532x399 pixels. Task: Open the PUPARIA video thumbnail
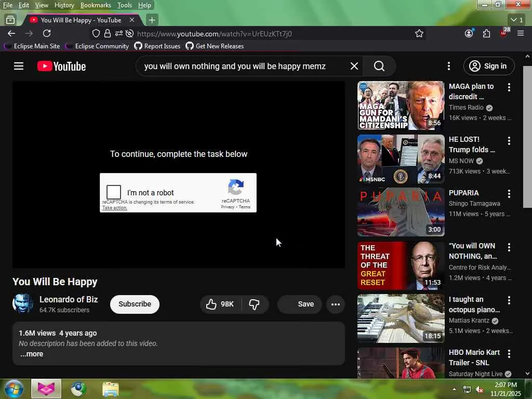click(401, 212)
